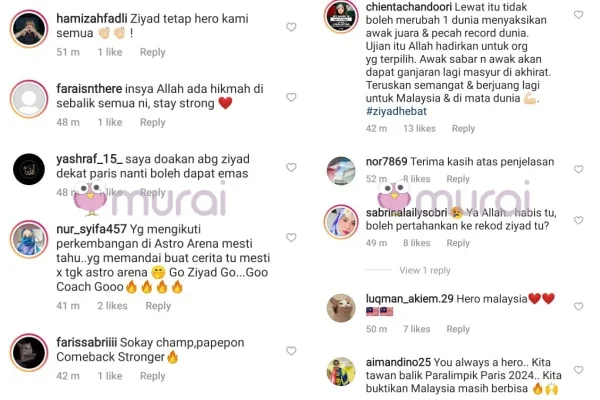Tap the heart next to sabrinalailysobri's comment
The width and height of the screenshot is (600, 400).
(x=578, y=220)
